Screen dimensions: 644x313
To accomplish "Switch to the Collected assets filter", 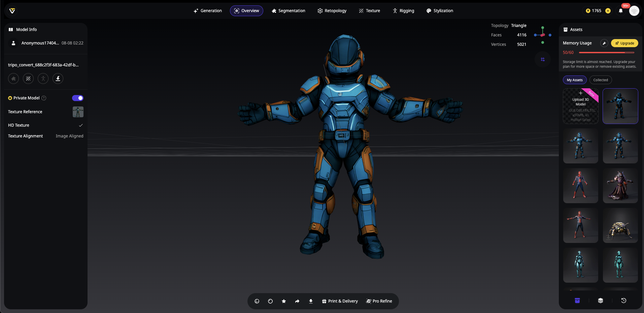I will click(601, 80).
